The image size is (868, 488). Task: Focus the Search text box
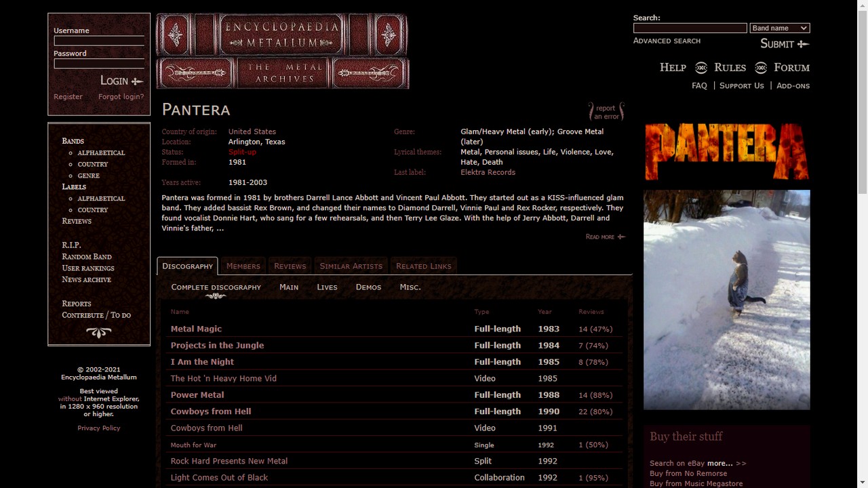click(x=690, y=28)
